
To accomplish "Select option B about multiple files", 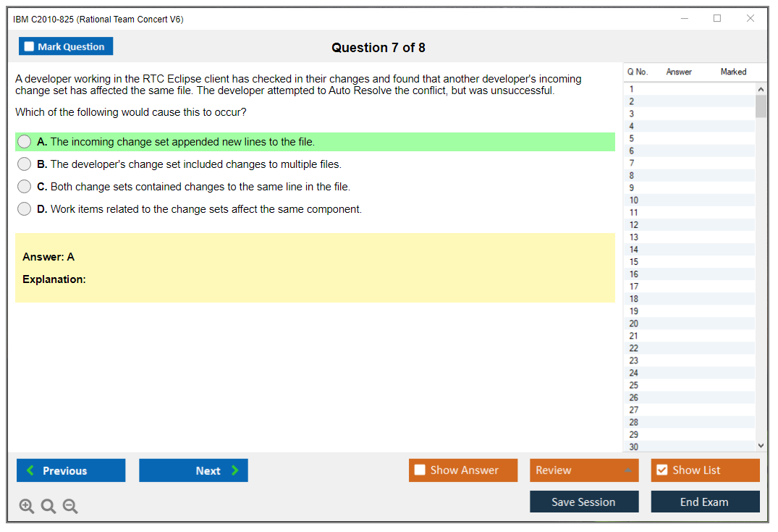I will click(25, 164).
